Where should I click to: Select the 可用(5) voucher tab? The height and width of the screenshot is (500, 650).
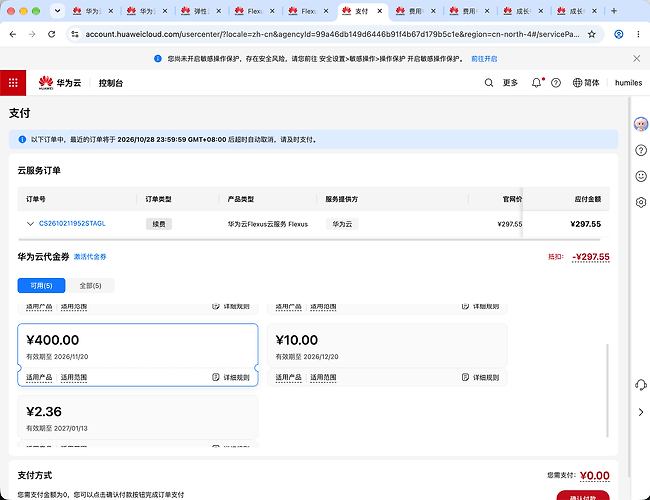pyautogui.click(x=41, y=286)
